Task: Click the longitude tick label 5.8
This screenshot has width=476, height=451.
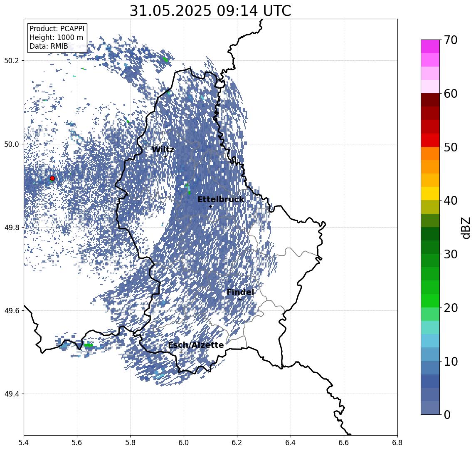Action: (x=131, y=443)
